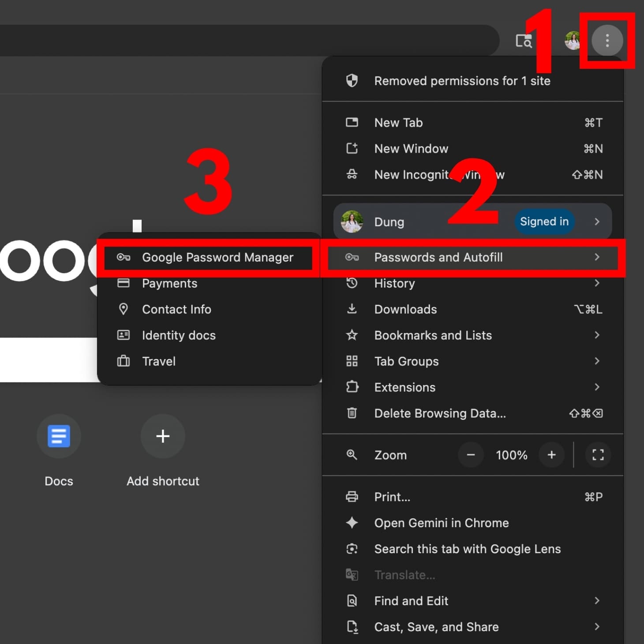Click the credit card icon beside Payments
Screen dimensions: 644x644
tap(123, 283)
